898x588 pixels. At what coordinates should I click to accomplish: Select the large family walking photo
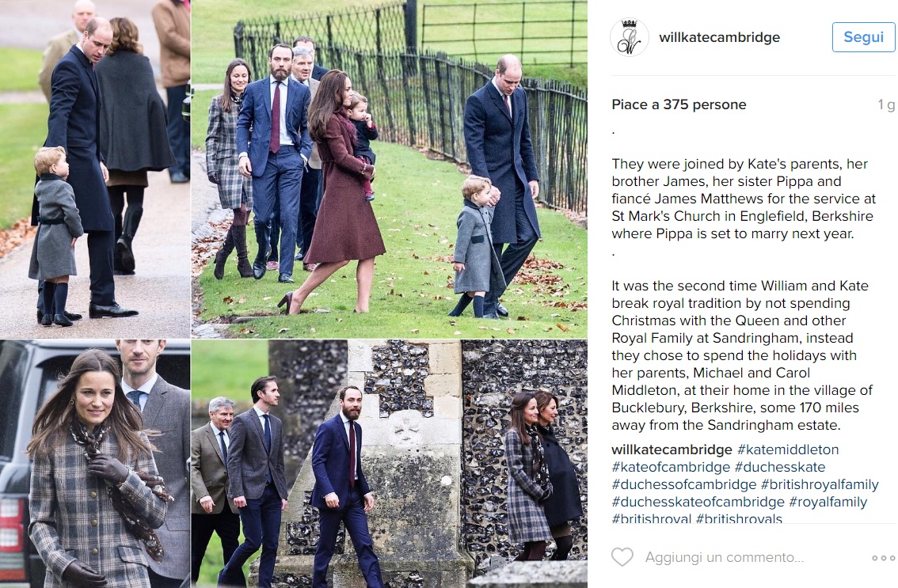click(x=390, y=169)
